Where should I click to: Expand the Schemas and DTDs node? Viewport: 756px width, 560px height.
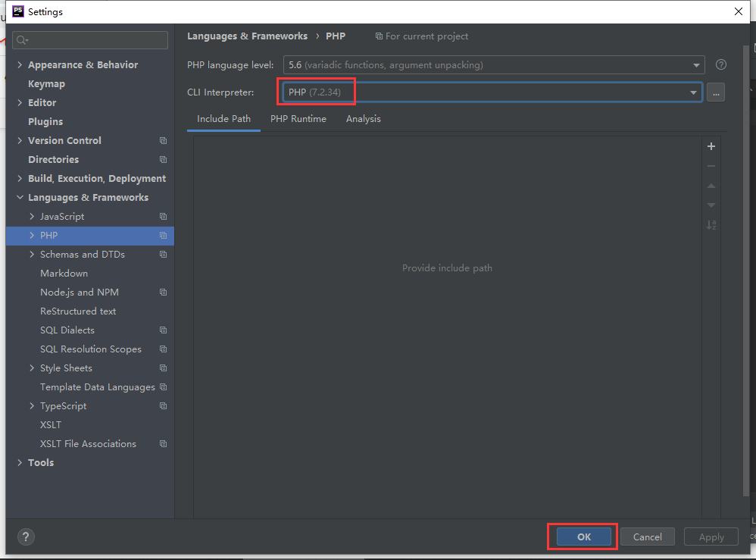tap(32, 254)
